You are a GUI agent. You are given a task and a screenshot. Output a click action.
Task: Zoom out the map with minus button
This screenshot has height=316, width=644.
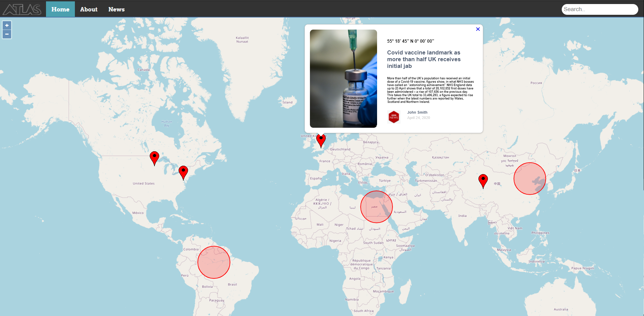(x=7, y=34)
